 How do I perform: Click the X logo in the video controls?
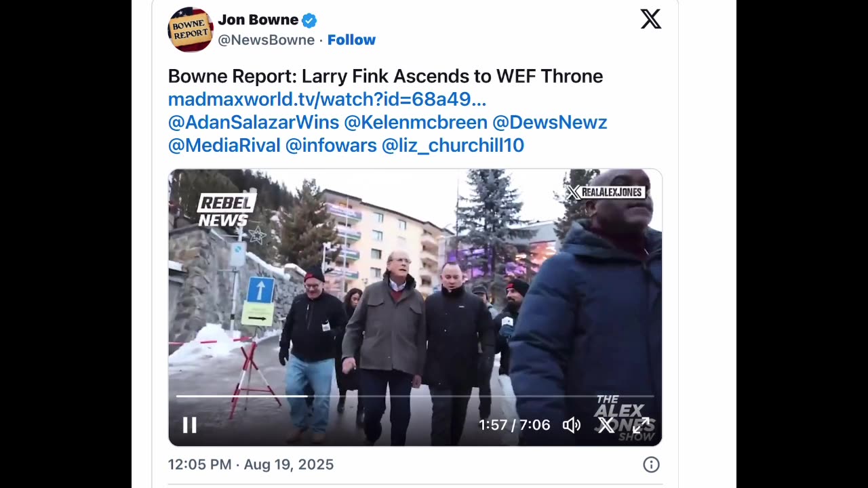pyautogui.click(x=606, y=425)
